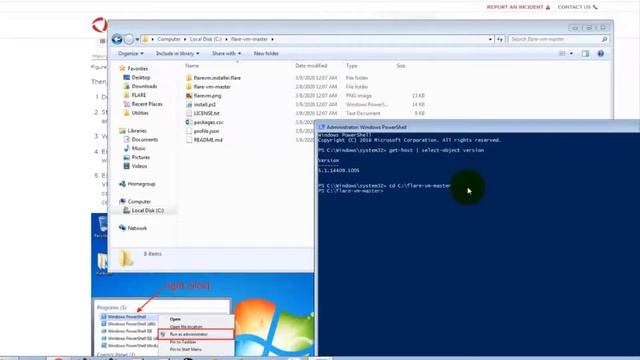This screenshot has width=640, height=360.
Task: Follow the CONTACT US link on webpage
Action: (x=574, y=7)
